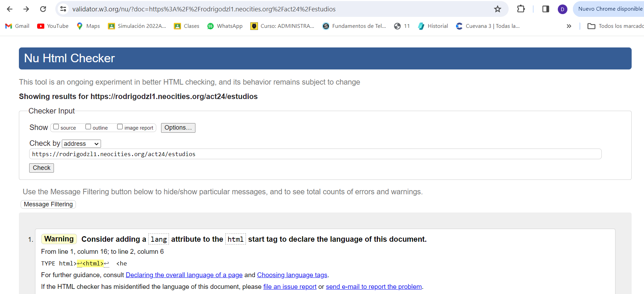Open the Todos los marcadores folder
644x294 pixels.
coord(615,26)
